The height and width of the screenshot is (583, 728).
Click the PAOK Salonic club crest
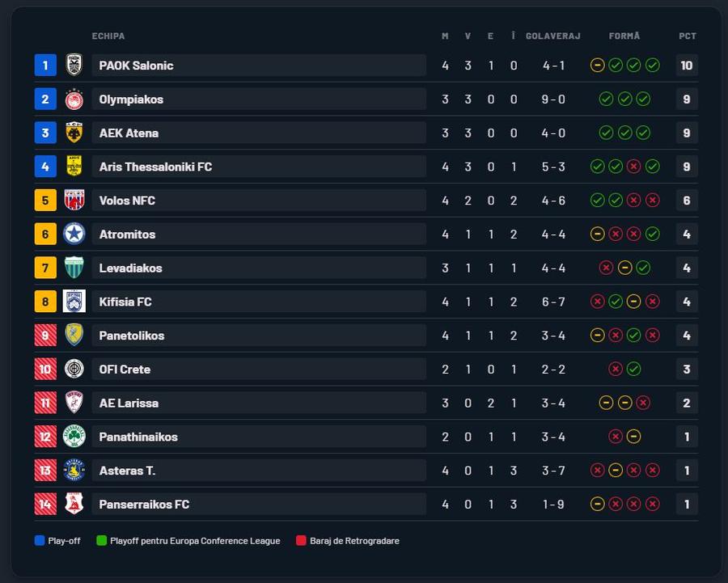click(74, 65)
